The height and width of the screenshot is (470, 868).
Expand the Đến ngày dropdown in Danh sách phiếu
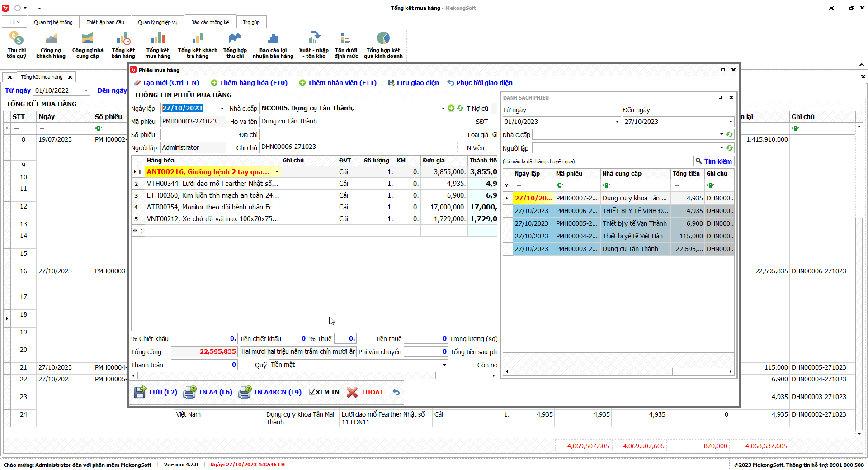[730, 122]
